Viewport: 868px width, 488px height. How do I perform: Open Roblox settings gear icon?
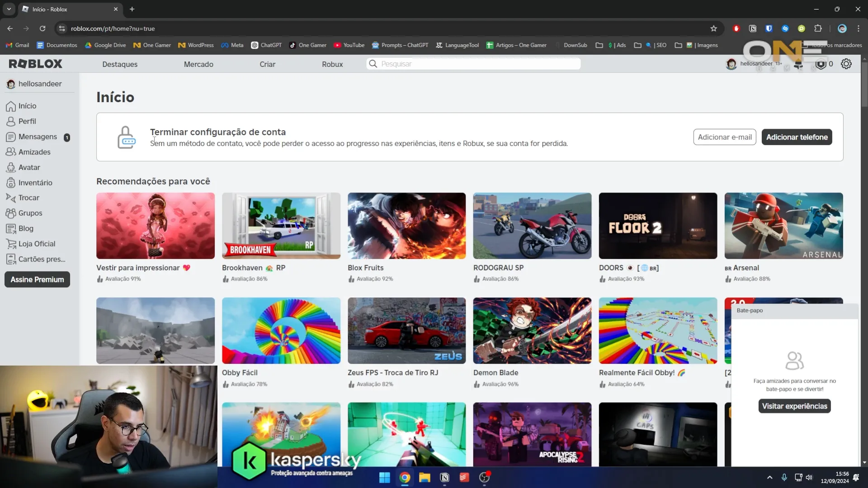[847, 64]
